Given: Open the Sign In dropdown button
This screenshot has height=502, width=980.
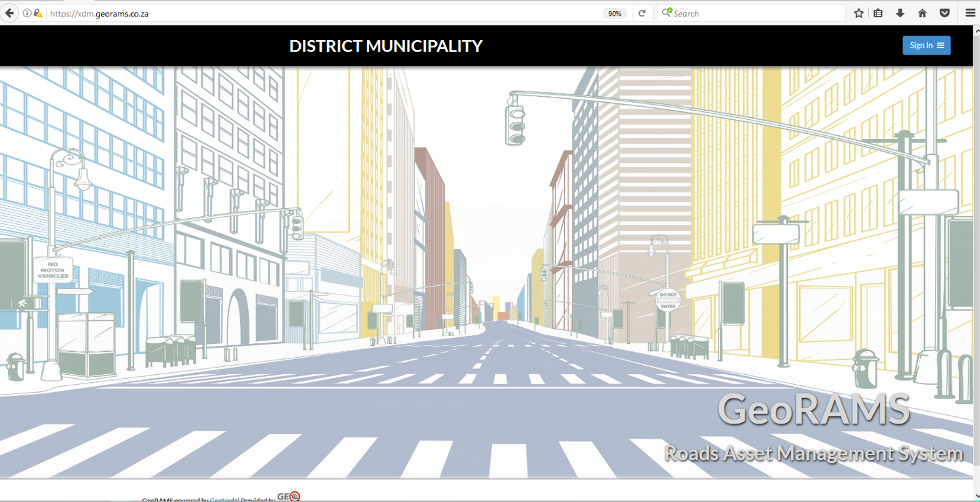Looking at the screenshot, I should 927,45.
